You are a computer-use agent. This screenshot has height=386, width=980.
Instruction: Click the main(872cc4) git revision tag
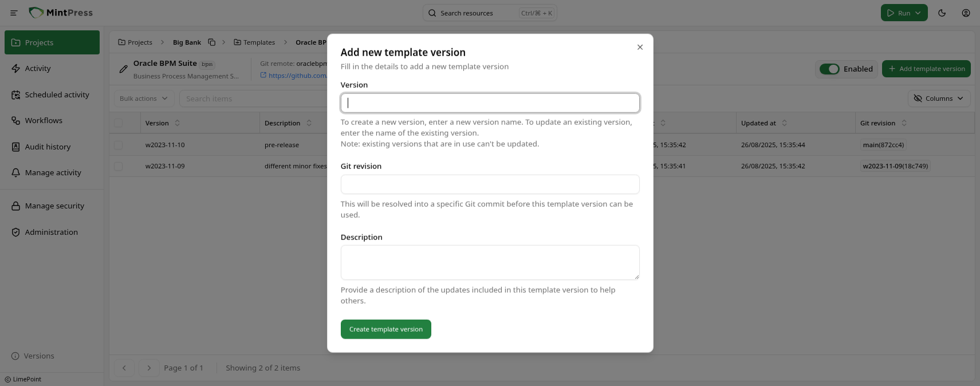[x=883, y=145]
